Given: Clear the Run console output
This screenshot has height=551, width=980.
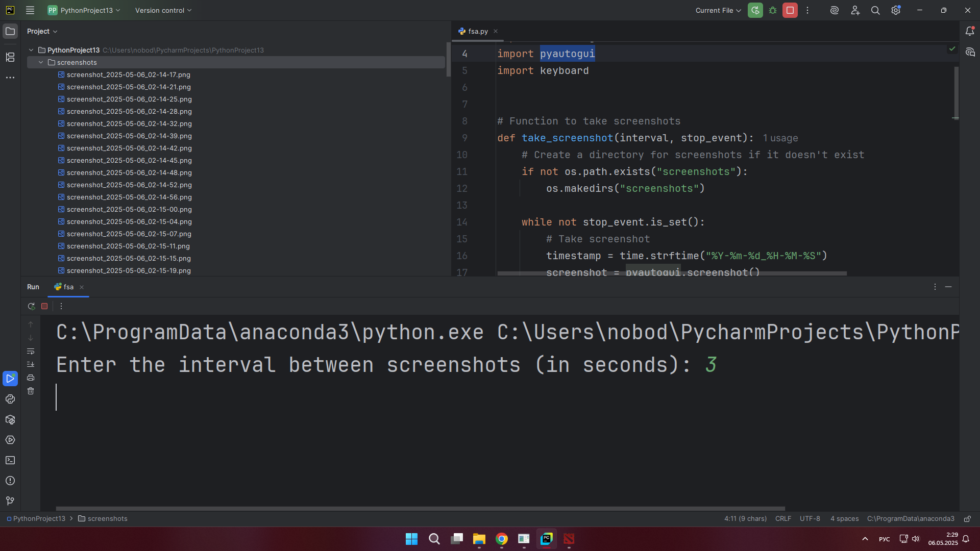Looking at the screenshot, I should pos(31,391).
